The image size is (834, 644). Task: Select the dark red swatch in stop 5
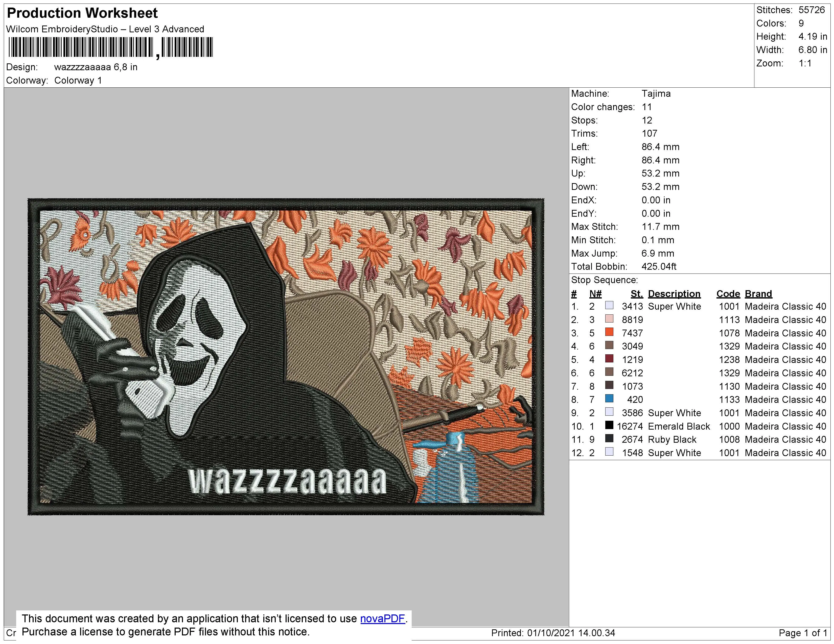(609, 359)
